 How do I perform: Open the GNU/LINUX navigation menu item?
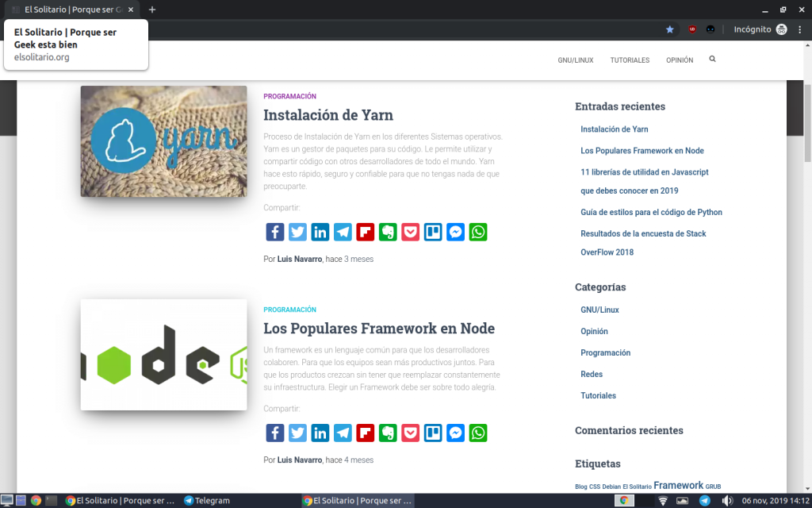(576, 60)
